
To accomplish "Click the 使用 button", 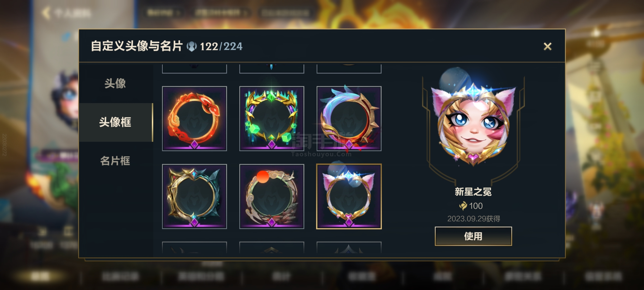I will tap(473, 236).
